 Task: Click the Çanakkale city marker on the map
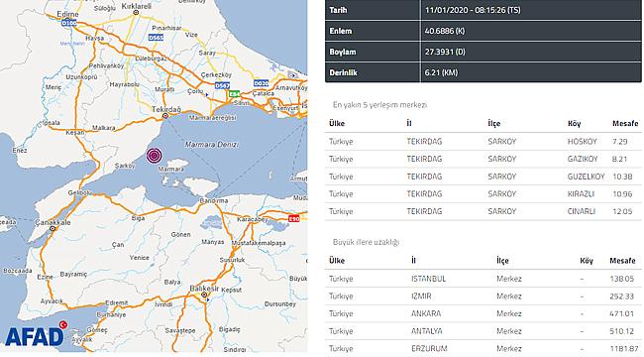53,229
